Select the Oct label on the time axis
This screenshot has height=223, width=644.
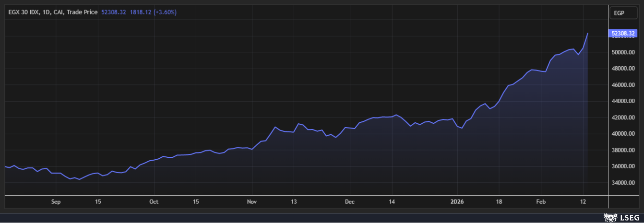pyautogui.click(x=154, y=202)
